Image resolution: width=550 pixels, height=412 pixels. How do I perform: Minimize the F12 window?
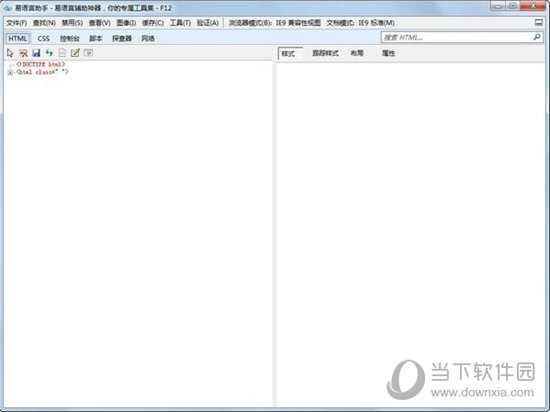pyautogui.click(x=497, y=6)
